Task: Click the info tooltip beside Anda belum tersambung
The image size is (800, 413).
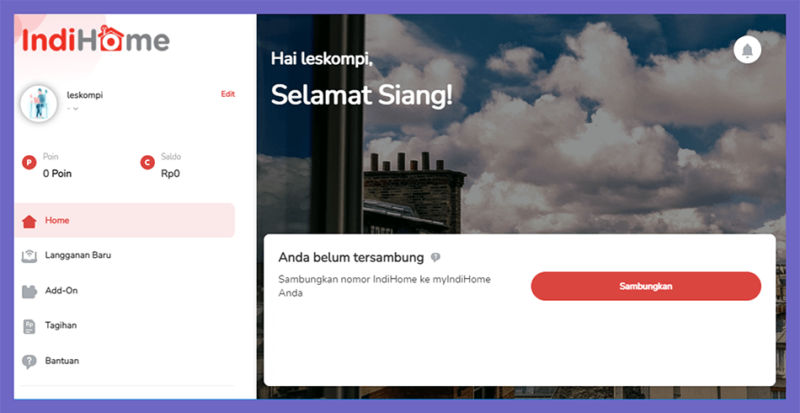Action: pyautogui.click(x=435, y=257)
